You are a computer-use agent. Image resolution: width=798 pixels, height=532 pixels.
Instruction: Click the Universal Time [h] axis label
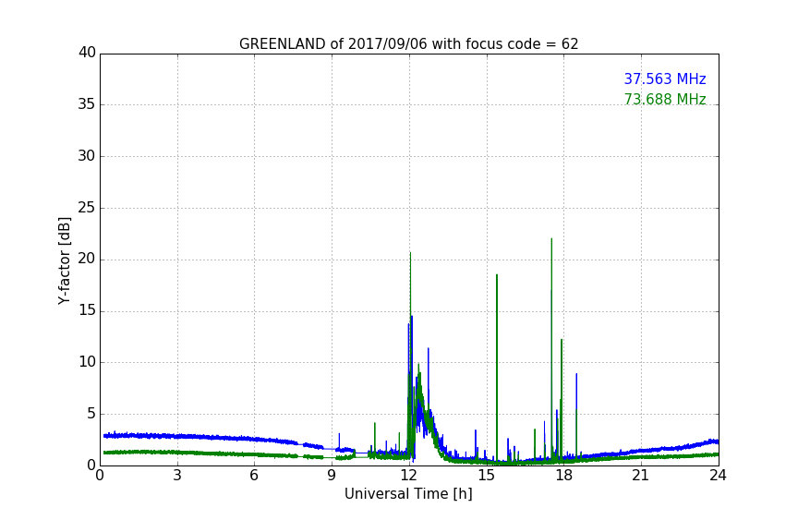(x=408, y=493)
